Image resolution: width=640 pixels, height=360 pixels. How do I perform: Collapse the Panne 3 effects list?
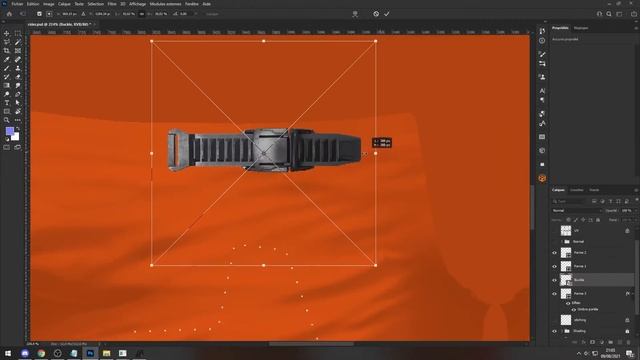coord(633,293)
